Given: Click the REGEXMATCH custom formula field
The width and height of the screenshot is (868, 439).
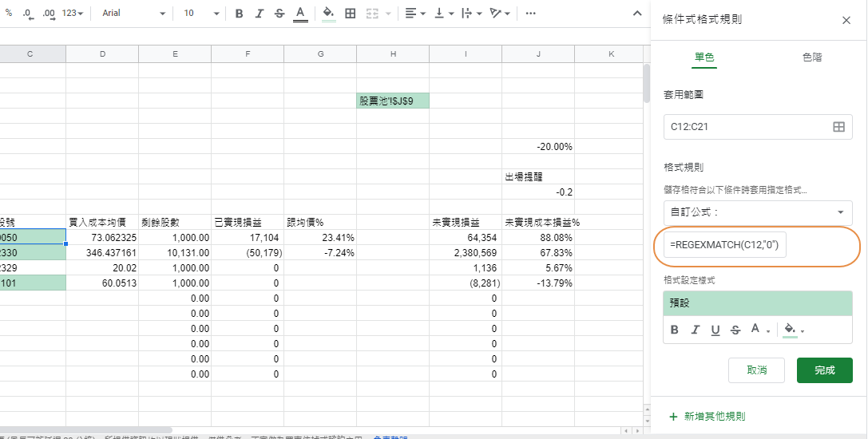Looking at the screenshot, I should [725, 245].
